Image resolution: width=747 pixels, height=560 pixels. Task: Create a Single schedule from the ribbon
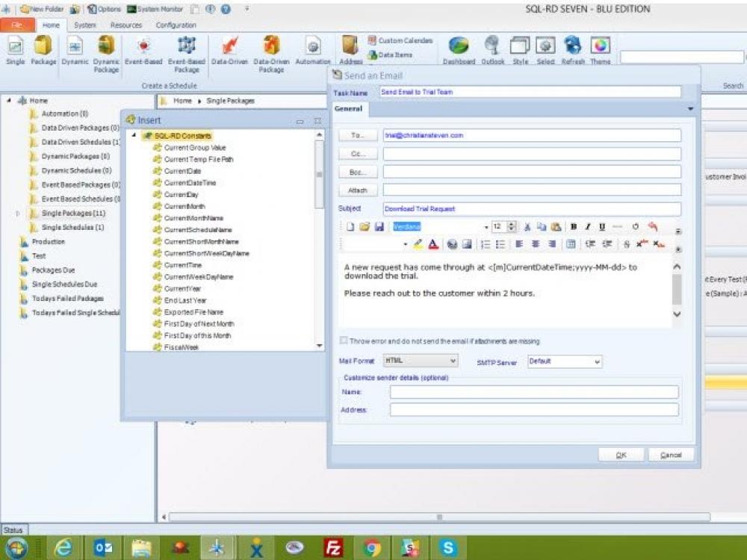tap(16, 49)
